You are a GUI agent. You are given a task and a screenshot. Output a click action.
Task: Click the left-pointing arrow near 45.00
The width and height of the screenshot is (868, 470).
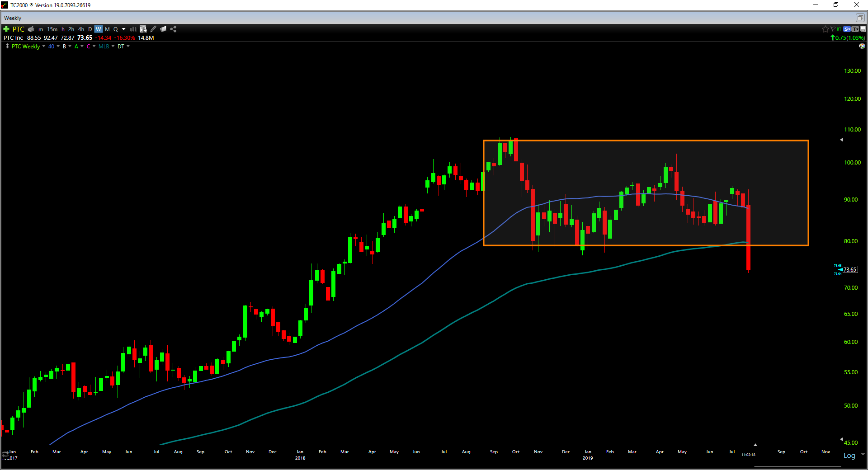pyautogui.click(x=841, y=439)
